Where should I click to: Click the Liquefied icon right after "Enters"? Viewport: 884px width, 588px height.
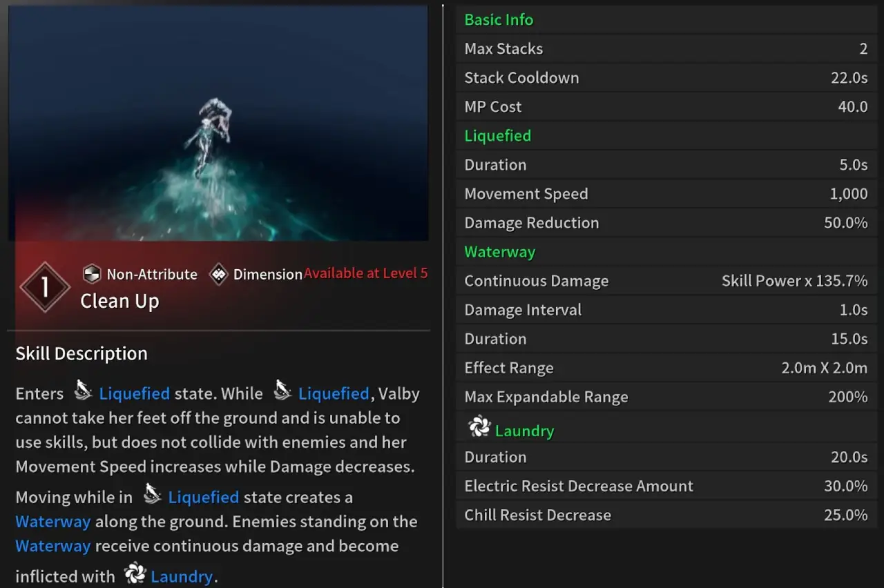coord(83,392)
